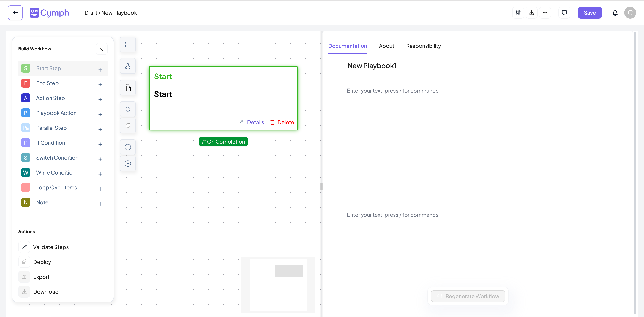Open the Responsibility tab
The width and height of the screenshot is (644, 317).
423,46
